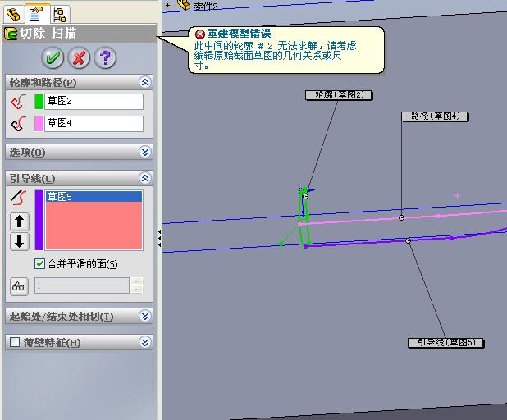Click the purple guide curve color swatch
Image resolution: width=507 pixels, height=420 pixels.
[x=39, y=220]
